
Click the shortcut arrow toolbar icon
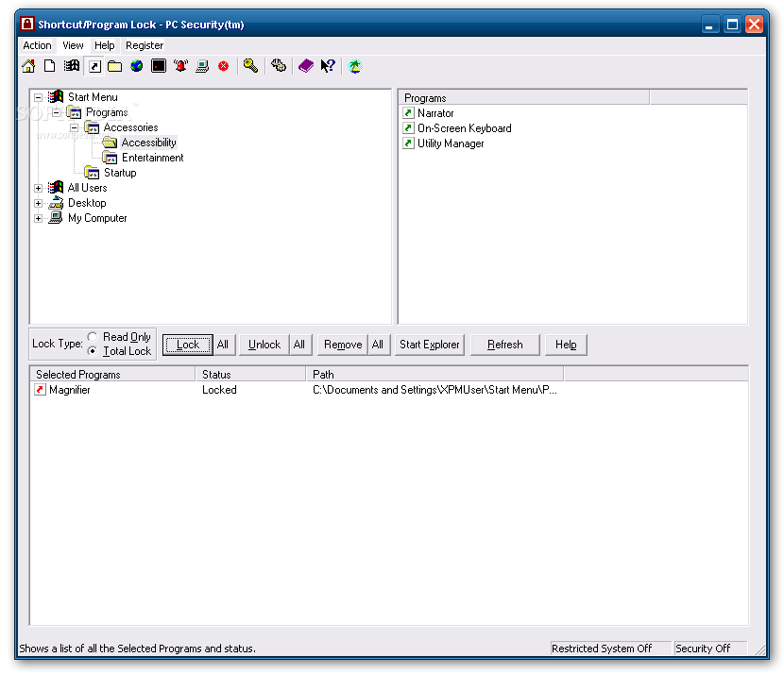click(x=94, y=66)
